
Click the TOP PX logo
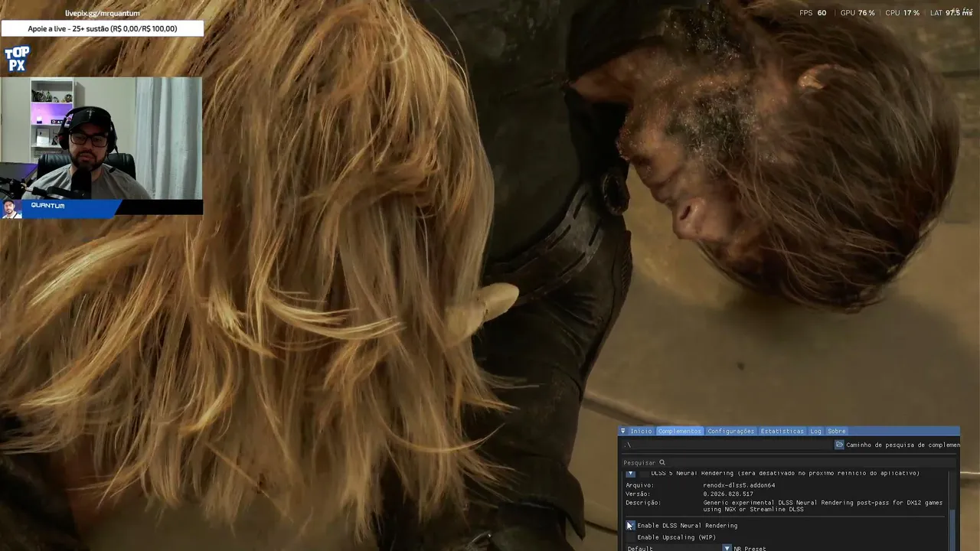coord(17,59)
